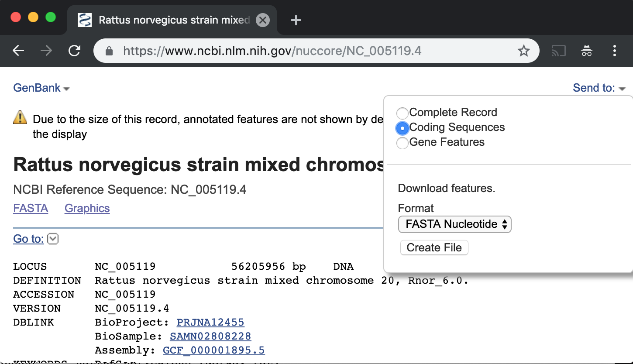This screenshot has width=633, height=364.
Task: Select the Rattus norvegicus strain mixed tab
Action: (172, 20)
